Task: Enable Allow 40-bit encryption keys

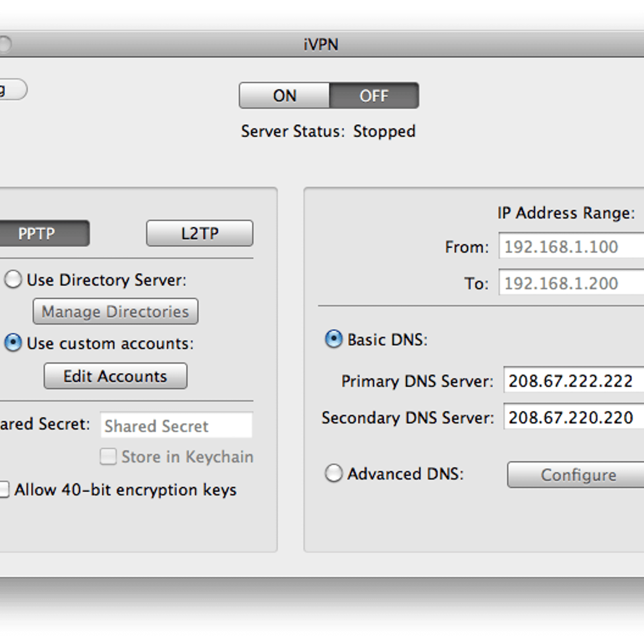Action: (x=4, y=490)
